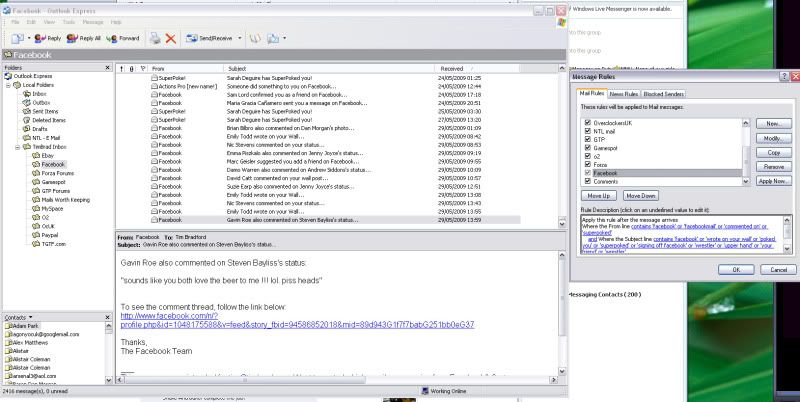Open the Tools menu
The height and width of the screenshot is (402, 800).
click(69, 22)
